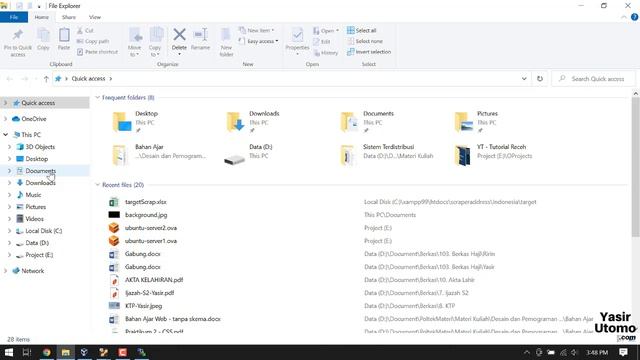640x360 pixels.
Task: Click the Cut scissors icon
Action: (x=80, y=30)
